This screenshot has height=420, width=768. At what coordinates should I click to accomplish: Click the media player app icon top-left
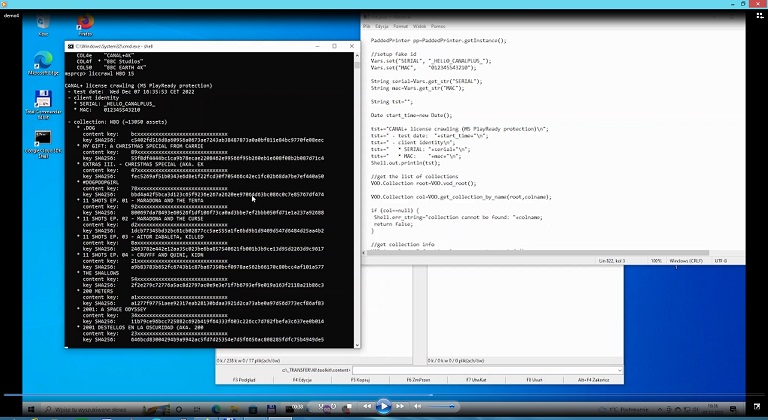pyautogui.click(x=4, y=4)
